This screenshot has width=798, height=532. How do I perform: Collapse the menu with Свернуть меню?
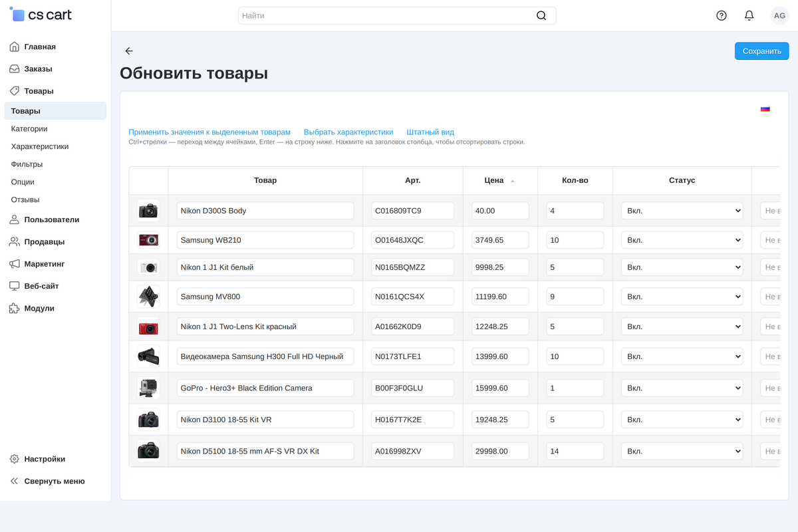[x=55, y=481]
